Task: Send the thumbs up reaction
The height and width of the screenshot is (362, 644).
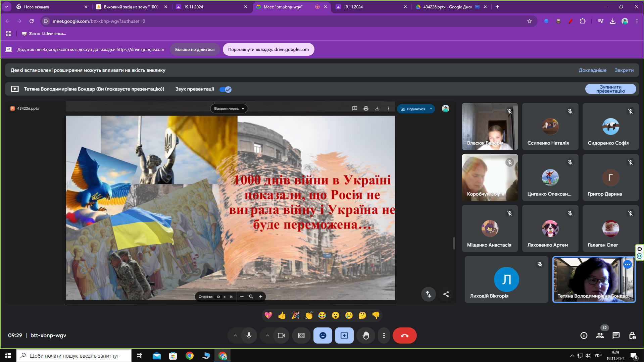Action: (282, 315)
